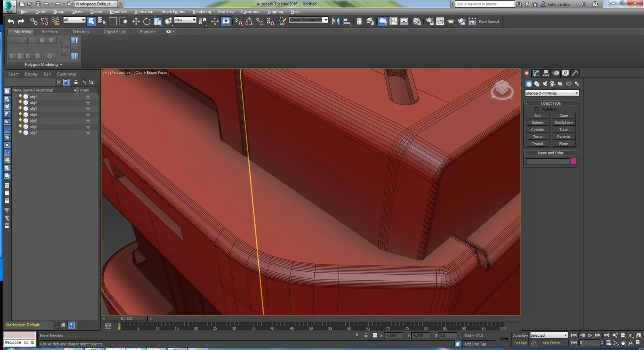Viewport: 644px width, 350px height.
Task: Toggle the 3D Snaps button
Action: click(x=238, y=21)
